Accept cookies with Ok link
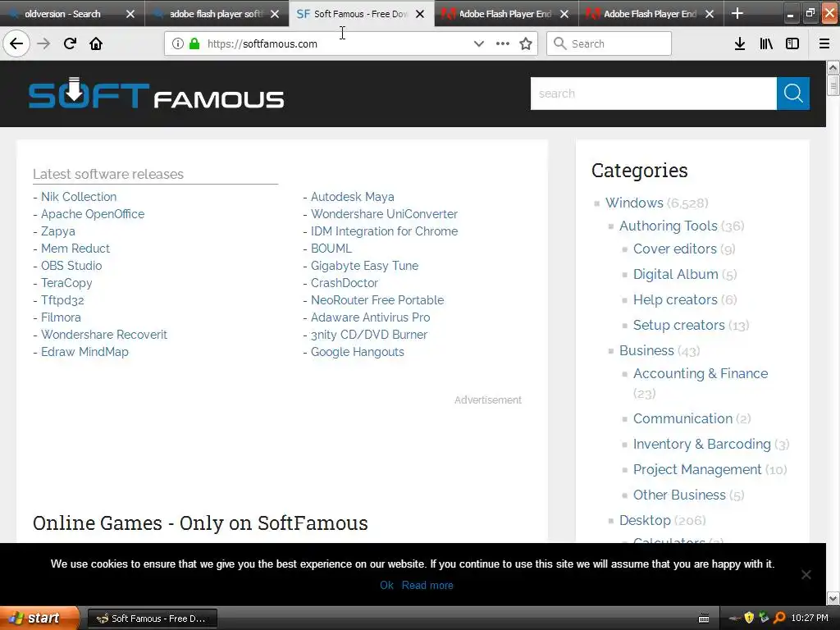 387,585
